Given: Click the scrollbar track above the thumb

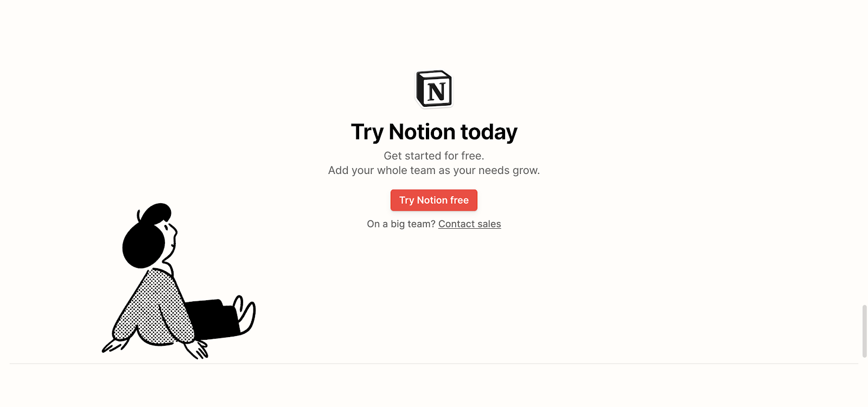Looking at the screenshot, I should click(x=864, y=152).
